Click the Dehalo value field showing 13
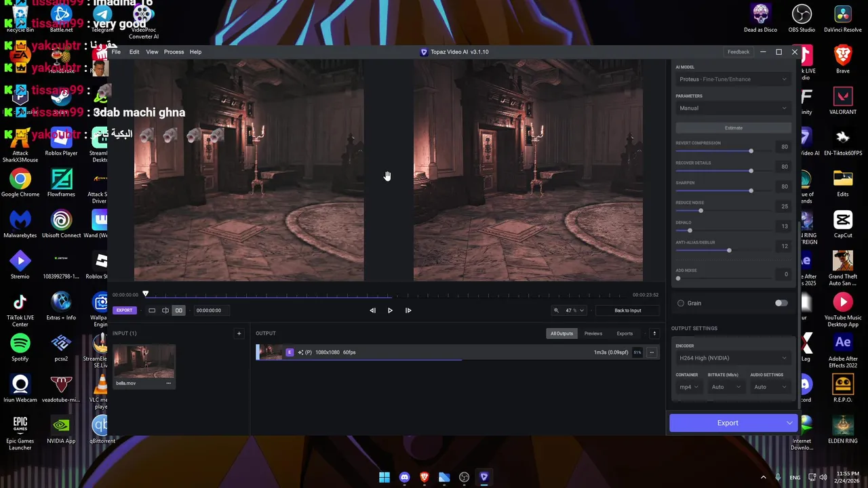Viewport: 868px width, 488px height. (x=783, y=226)
